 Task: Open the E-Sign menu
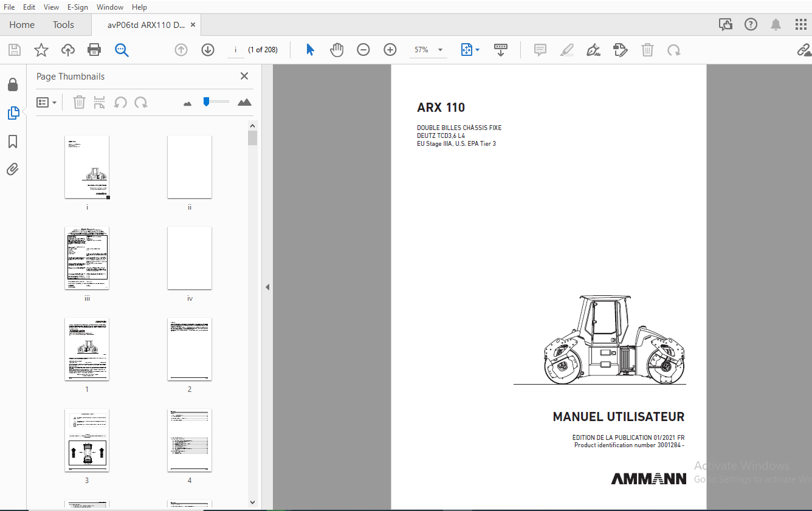tap(78, 7)
